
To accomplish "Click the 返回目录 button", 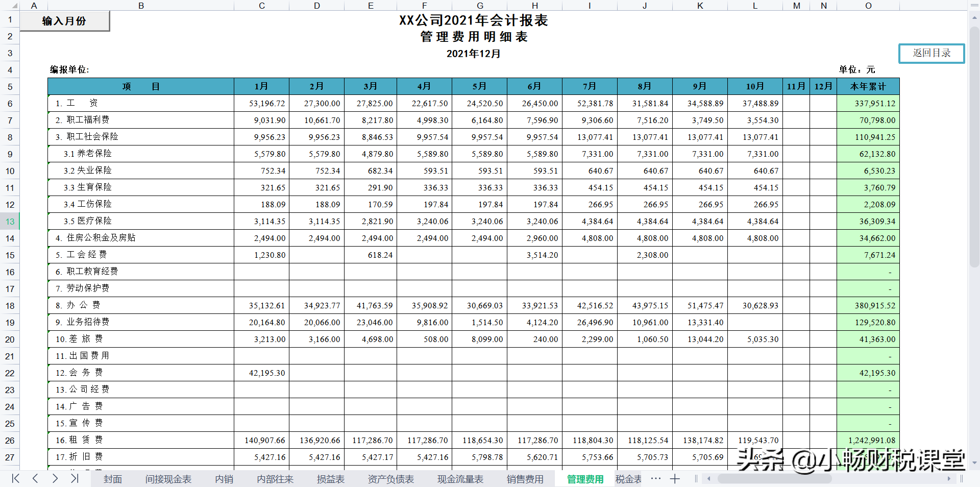I will point(931,53).
